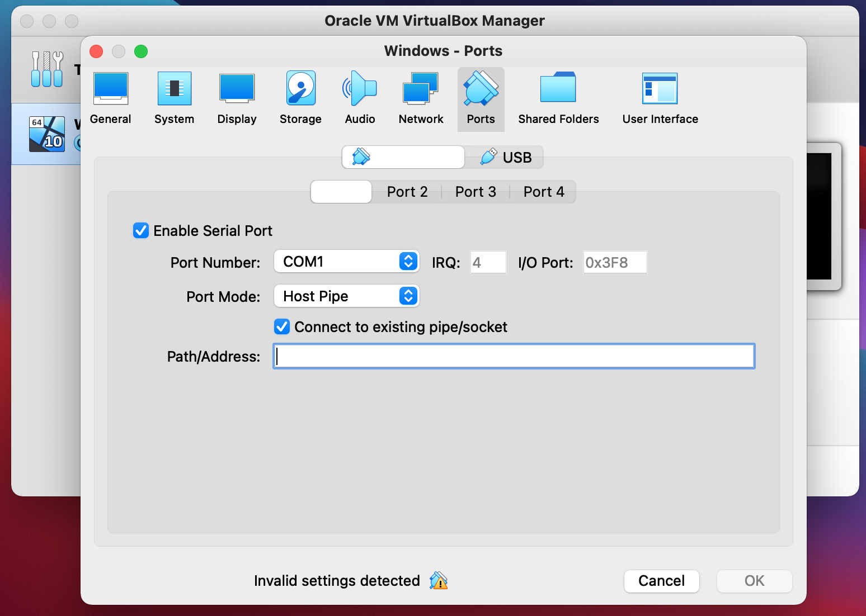Click the Path/Address text field
This screenshot has width=866, height=616.
(x=514, y=356)
